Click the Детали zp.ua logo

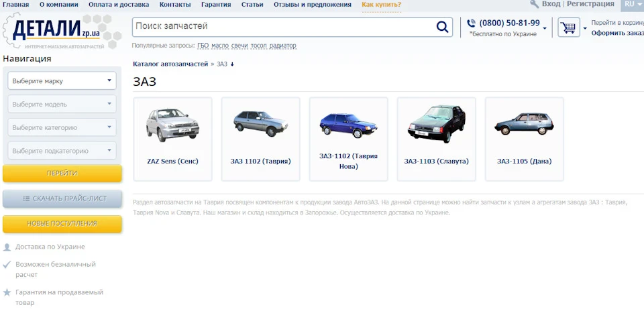(x=62, y=32)
